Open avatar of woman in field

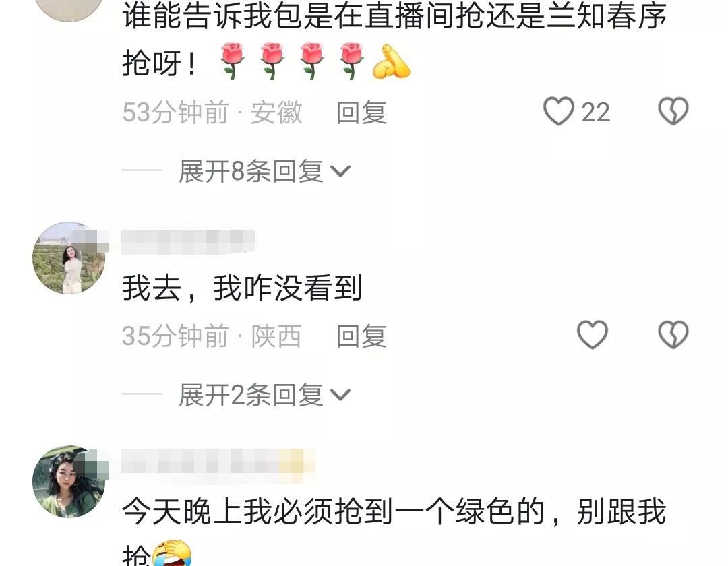[69, 258]
